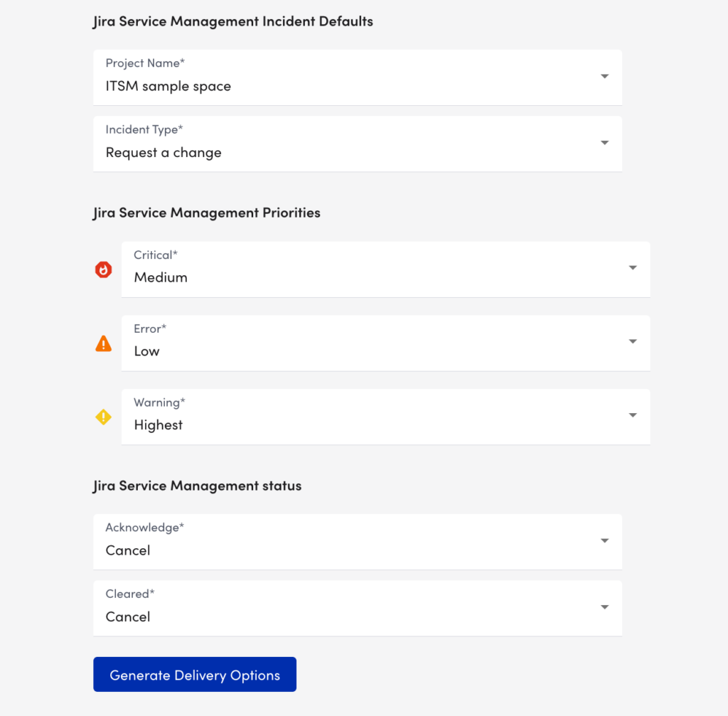Expand the Critical priority chevron arrow
The width and height of the screenshot is (728, 716).
click(x=632, y=268)
